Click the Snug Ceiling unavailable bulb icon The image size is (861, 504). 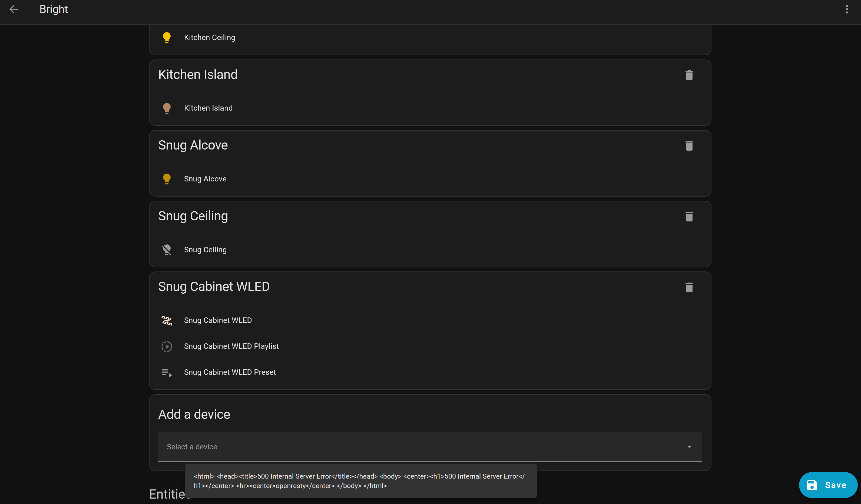[167, 250]
